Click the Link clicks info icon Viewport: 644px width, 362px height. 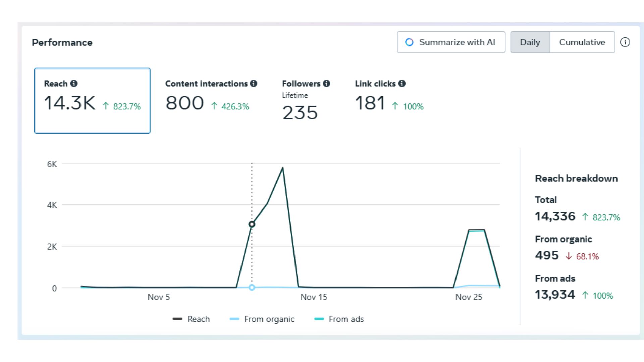(402, 84)
